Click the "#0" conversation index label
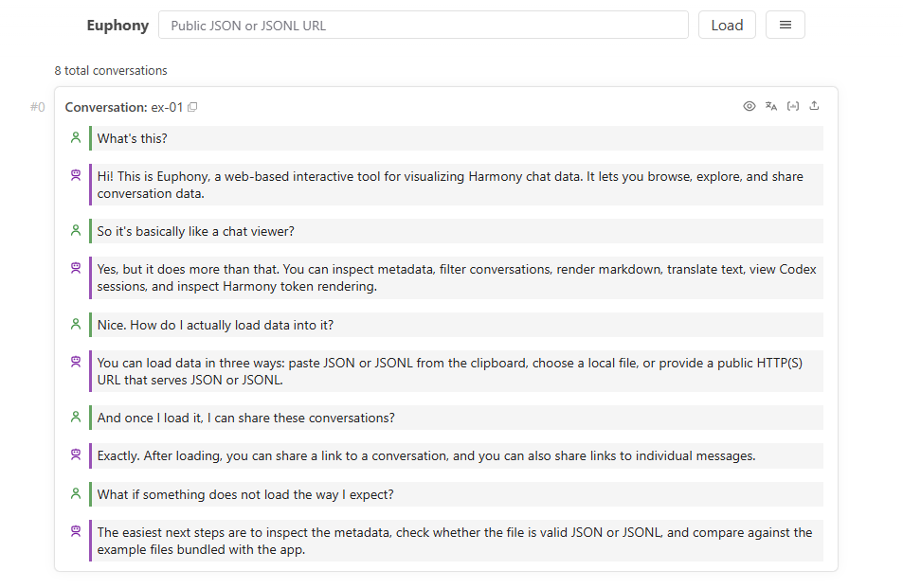This screenshot has width=903, height=588. [37, 107]
